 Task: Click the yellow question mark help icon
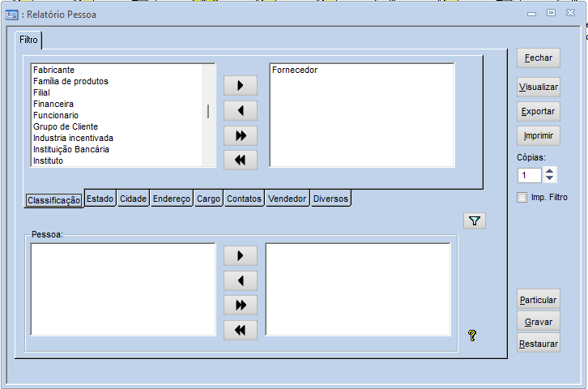(472, 335)
